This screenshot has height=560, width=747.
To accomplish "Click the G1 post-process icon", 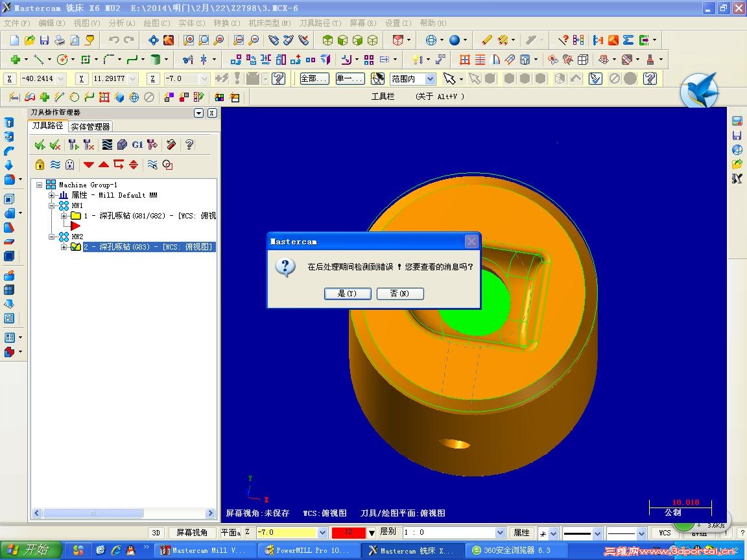I will pyautogui.click(x=137, y=145).
